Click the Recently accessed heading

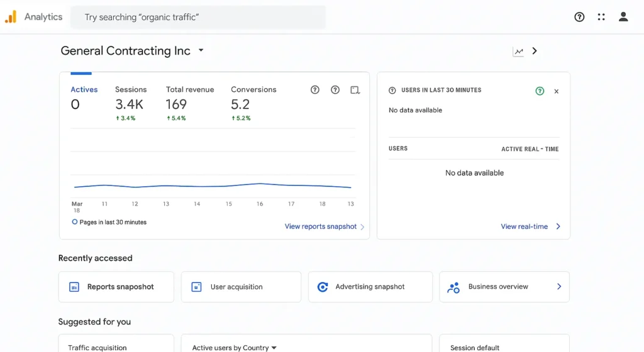pos(96,258)
